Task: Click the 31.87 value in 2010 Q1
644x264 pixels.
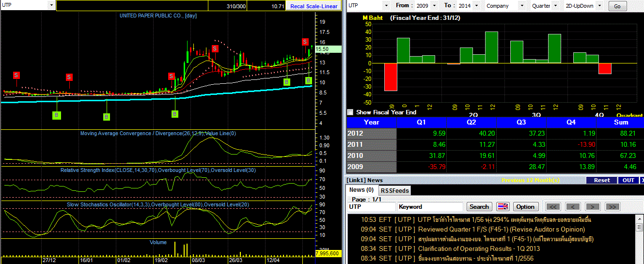Action: pos(436,155)
